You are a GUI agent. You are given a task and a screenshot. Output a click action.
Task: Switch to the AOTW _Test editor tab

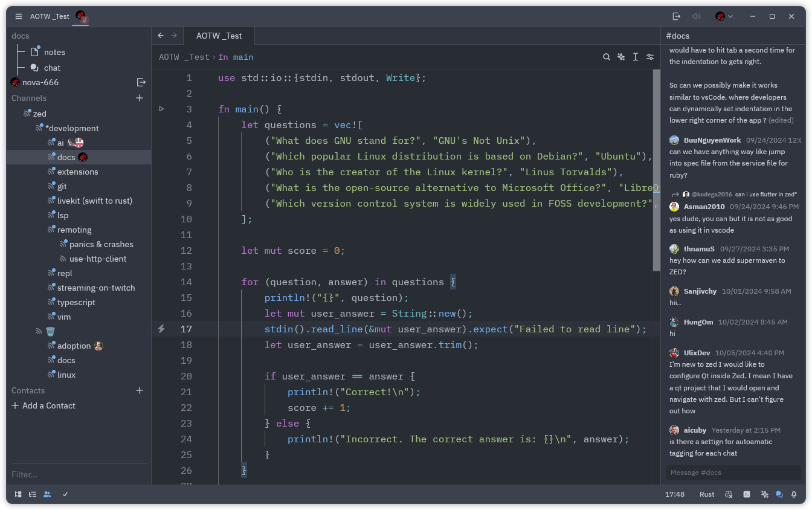pyautogui.click(x=219, y=36)
